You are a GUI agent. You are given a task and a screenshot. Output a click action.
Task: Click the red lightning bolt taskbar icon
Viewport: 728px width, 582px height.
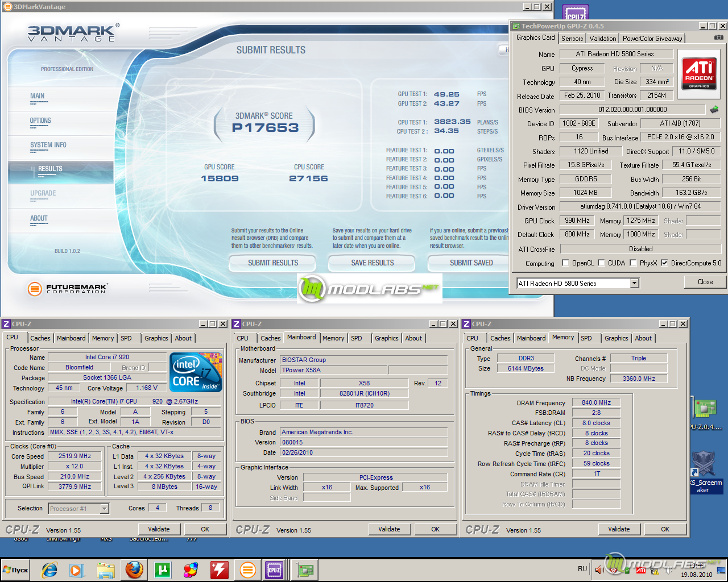[x=219, y=569]
